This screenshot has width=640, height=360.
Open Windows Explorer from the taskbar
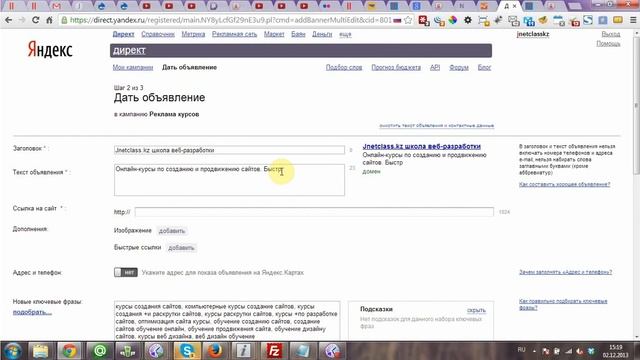(x=40, y=351)
